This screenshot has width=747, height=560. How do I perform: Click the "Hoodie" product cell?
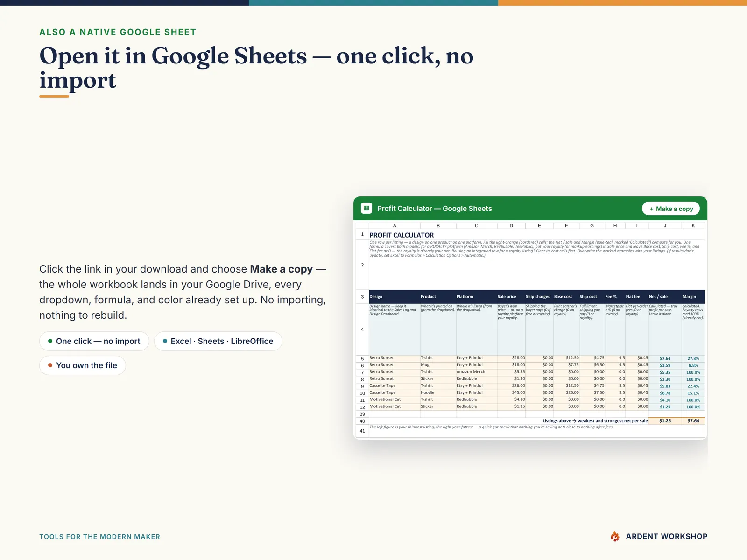point(438,392)
